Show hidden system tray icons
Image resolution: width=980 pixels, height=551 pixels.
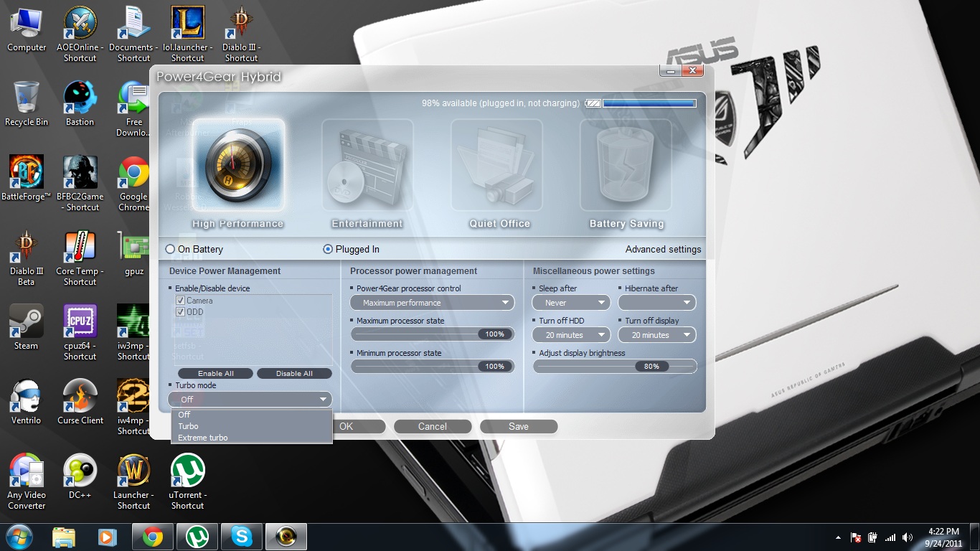838,537
